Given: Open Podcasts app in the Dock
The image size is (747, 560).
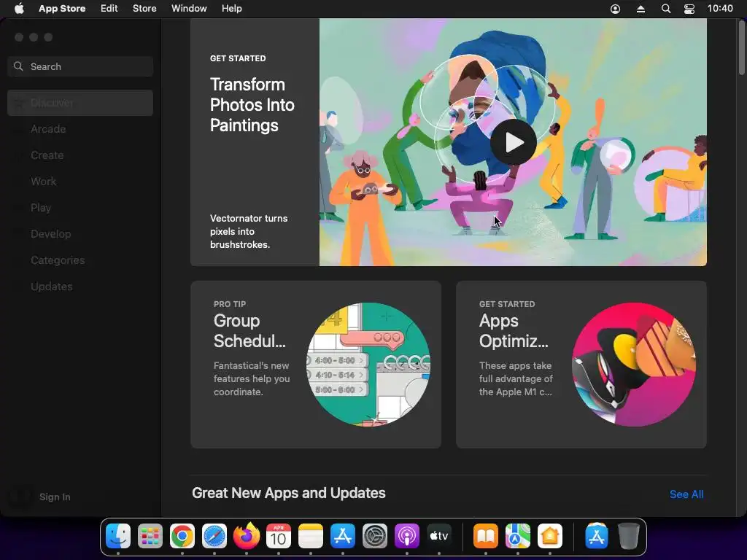Looking at the screenshot, I should point(407,536).
